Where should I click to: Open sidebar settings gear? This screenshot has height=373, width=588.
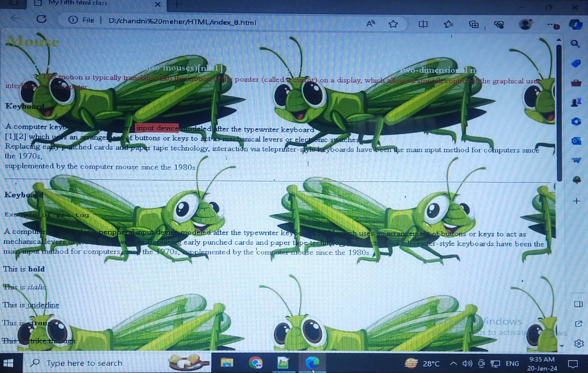579,344
